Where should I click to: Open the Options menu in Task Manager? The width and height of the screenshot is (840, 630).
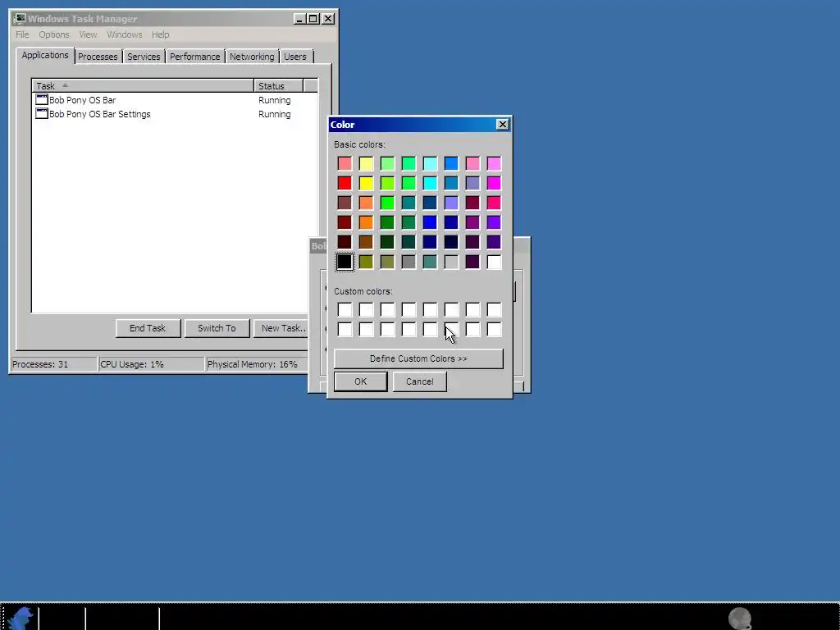click(53, 34)
